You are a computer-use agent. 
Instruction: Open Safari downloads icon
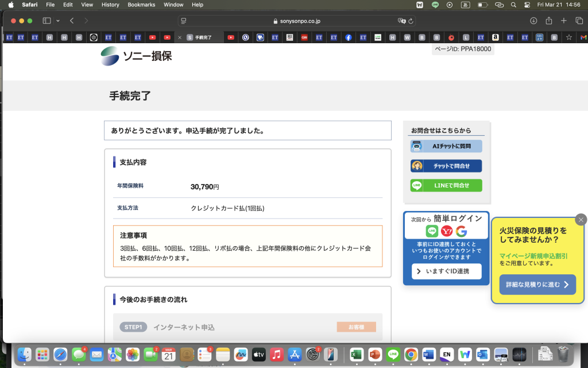click(x=533, y=21)
